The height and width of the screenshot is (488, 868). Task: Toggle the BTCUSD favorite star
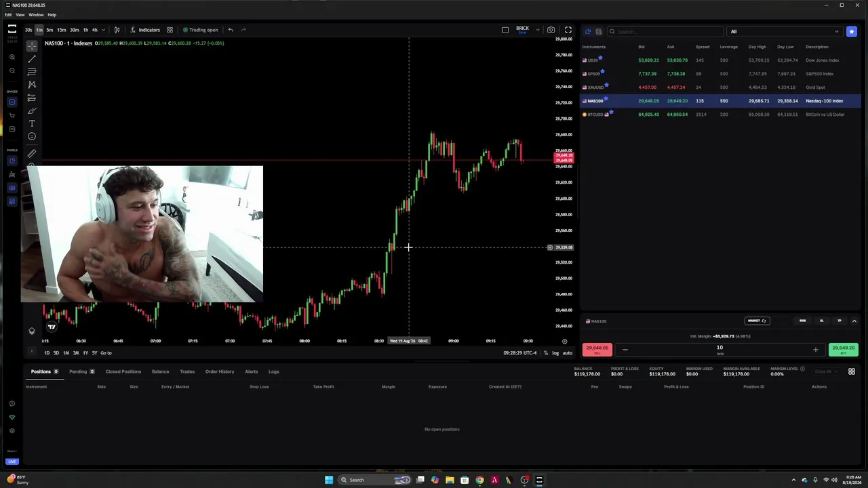tap(612, 113)
